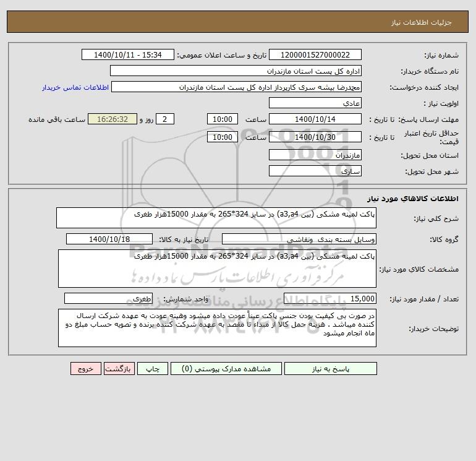Click remaining time field 16:26:32
Screen dimensions: 476x461
tap(113, 119)
